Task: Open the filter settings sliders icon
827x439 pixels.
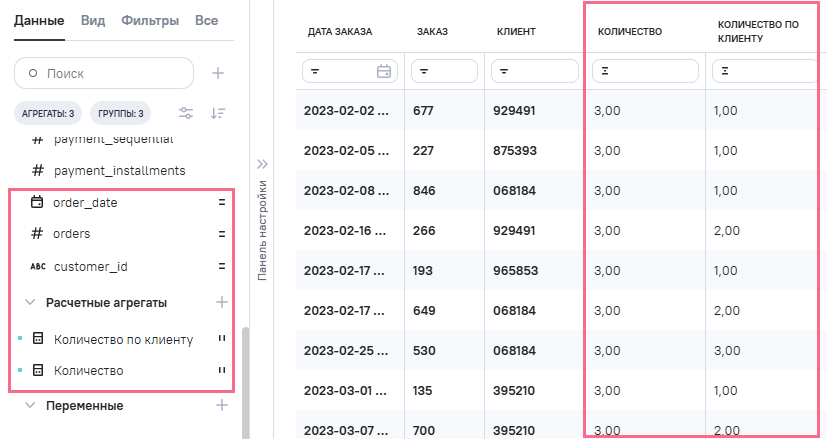Action: pyautogui.click(x=186, y=113)
